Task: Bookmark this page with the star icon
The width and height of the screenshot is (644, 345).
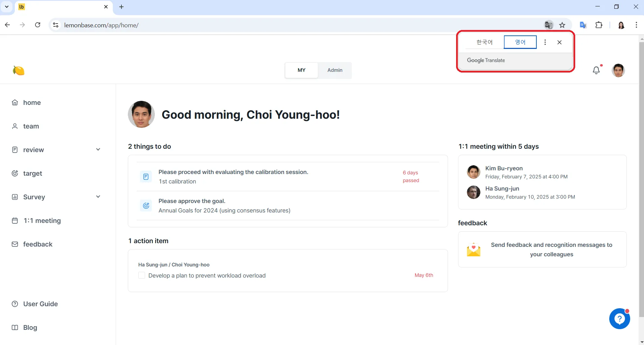Action: [x=562, y=25]
